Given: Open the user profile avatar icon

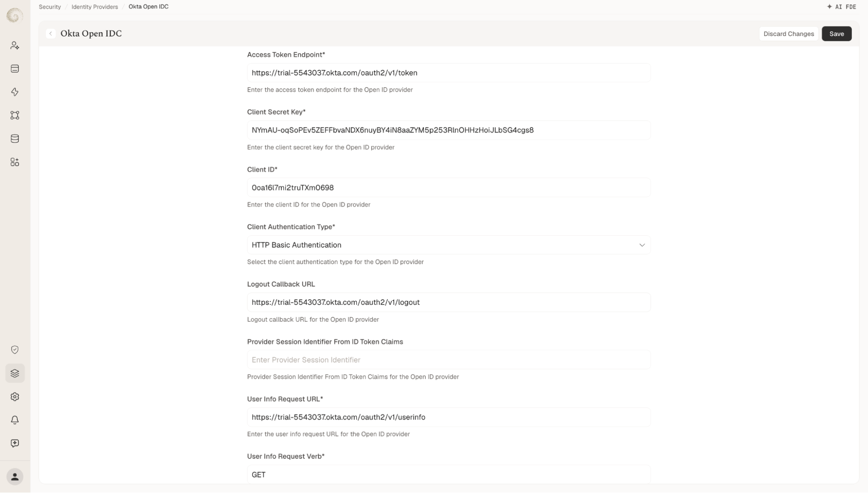Looking at the screenshot, I should [15, 476].
